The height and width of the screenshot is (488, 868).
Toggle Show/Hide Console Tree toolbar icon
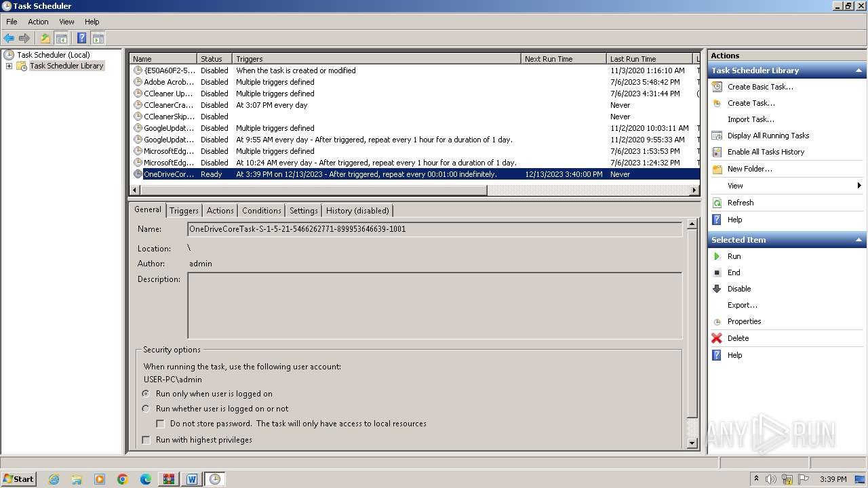61,39
